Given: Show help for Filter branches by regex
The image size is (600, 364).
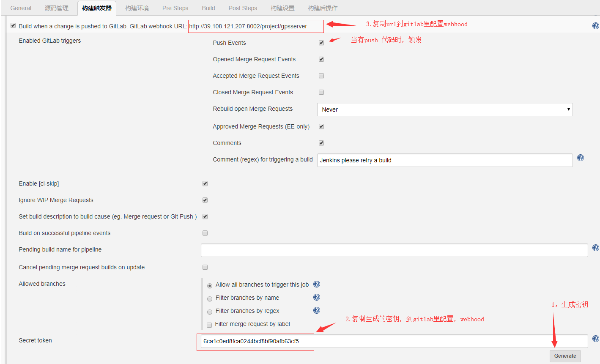Looking at the screenshot, I should coord(317,310).
